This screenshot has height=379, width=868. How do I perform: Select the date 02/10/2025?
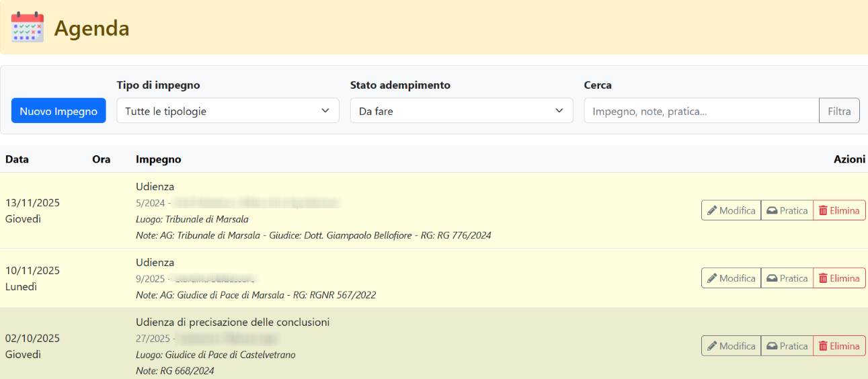coord(32,339)
